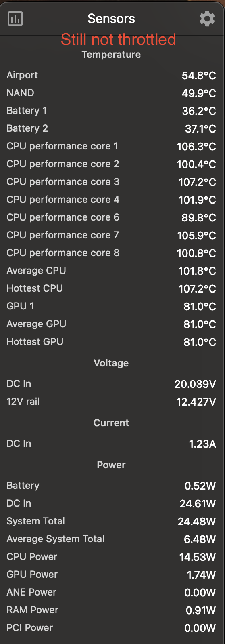Open the settings gear icon
The height and width of the screenshot is (644, 225).
pos(207,19)
